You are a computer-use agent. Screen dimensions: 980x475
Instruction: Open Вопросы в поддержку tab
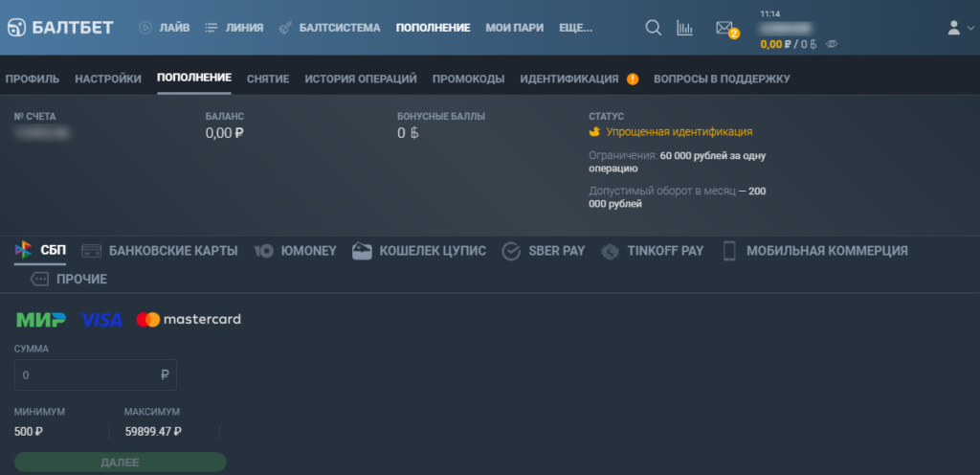click(722, 79)
